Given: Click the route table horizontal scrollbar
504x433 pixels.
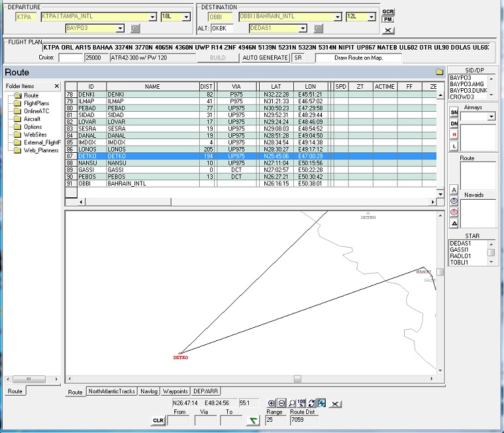Looking at the screenshot, I should 256,202.
